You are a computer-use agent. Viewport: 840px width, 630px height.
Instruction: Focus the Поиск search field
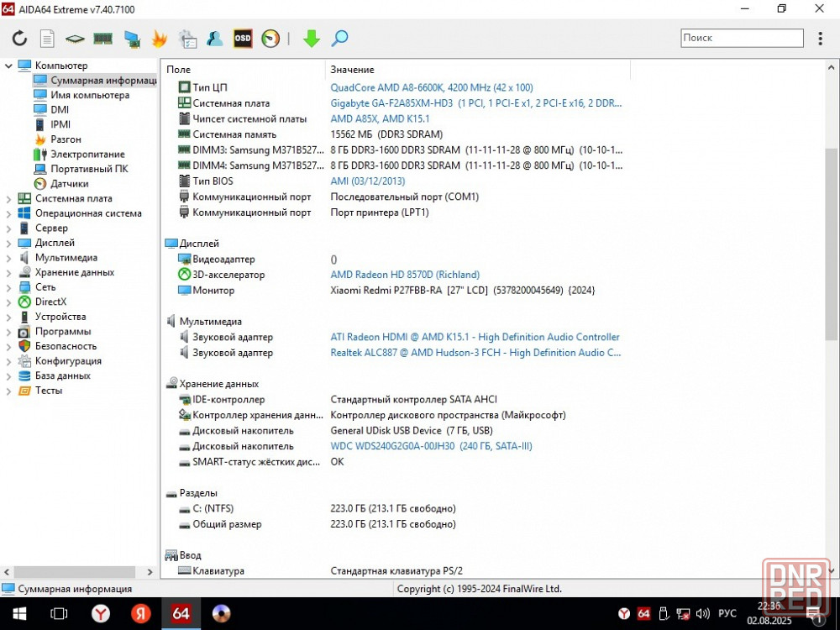(x=742, y=38)
